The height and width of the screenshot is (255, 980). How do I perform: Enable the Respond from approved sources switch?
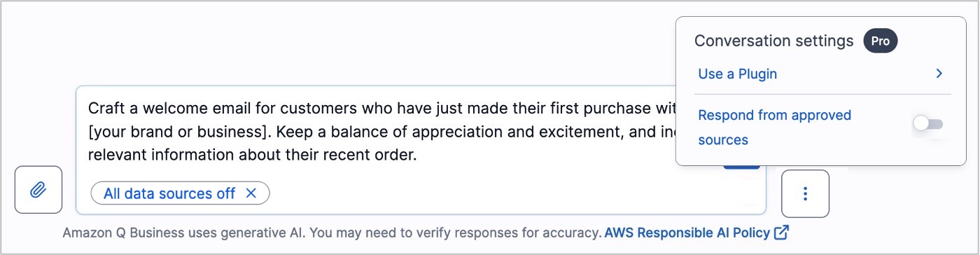click(929, 125)
